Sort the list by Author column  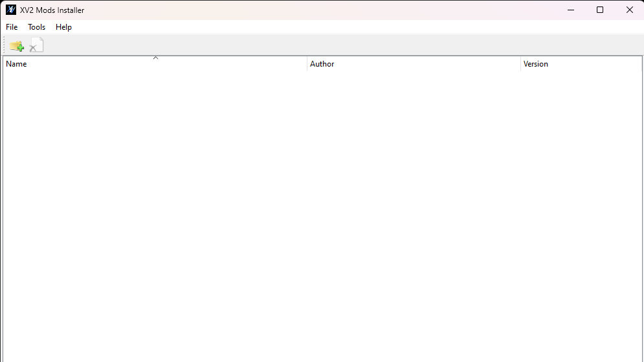[x=414, y=64]
